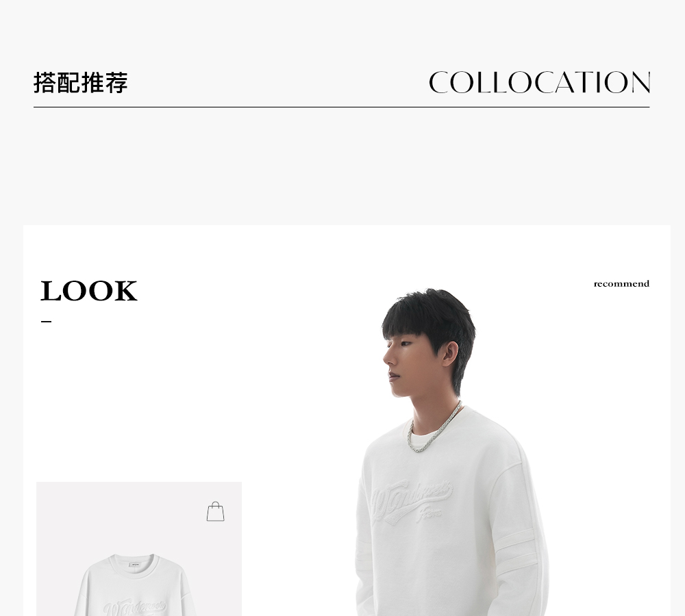This screenshot has width=685, height=616.
Task: Click the silver chain necklace
Action: tap(432, 428)
